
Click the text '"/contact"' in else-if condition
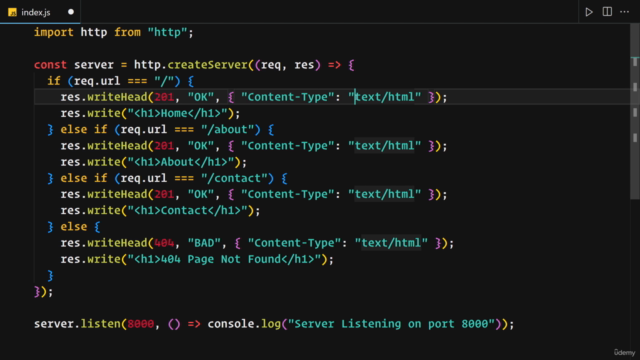tap(234, 178)
